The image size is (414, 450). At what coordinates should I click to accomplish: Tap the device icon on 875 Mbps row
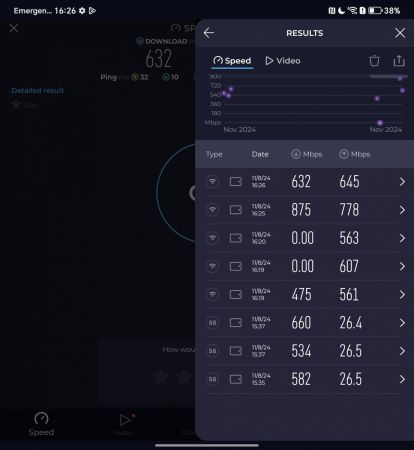click(x=236, y=210)
